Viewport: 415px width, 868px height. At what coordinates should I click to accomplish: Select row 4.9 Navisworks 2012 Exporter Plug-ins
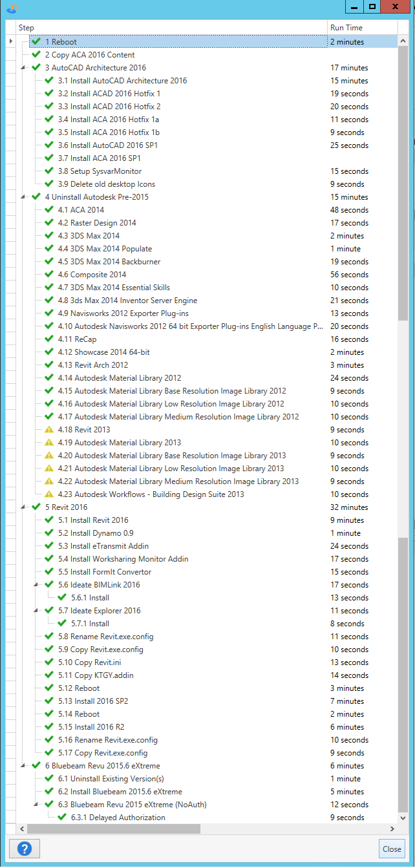coord(207,313)
